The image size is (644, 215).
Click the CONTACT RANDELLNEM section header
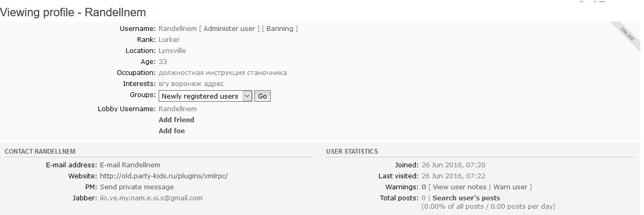point(40,152)
